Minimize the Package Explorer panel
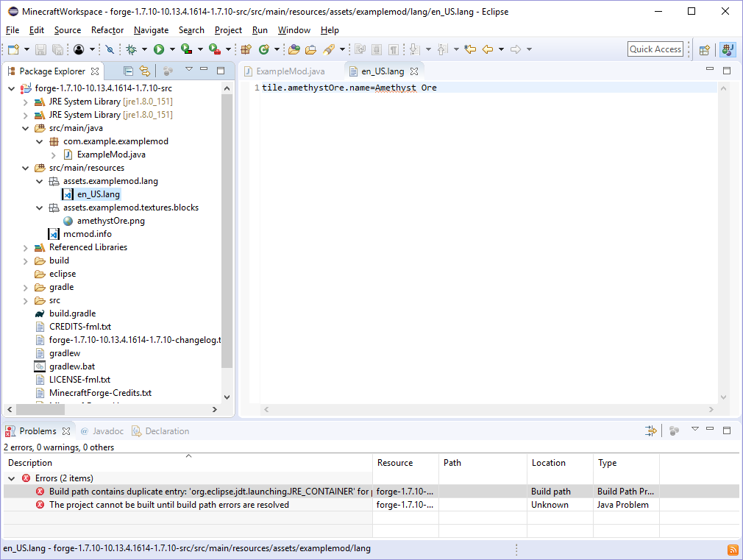Viewport: 743px width, 560px height. [204, 70]
